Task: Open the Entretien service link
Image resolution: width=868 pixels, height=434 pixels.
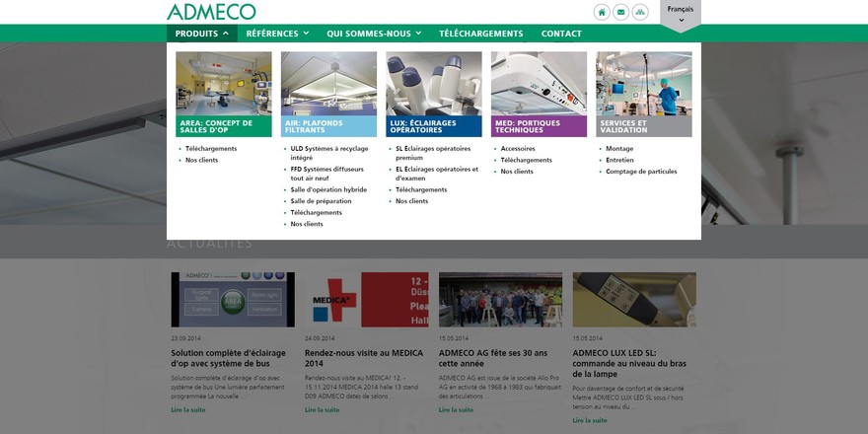Action: 620,160
